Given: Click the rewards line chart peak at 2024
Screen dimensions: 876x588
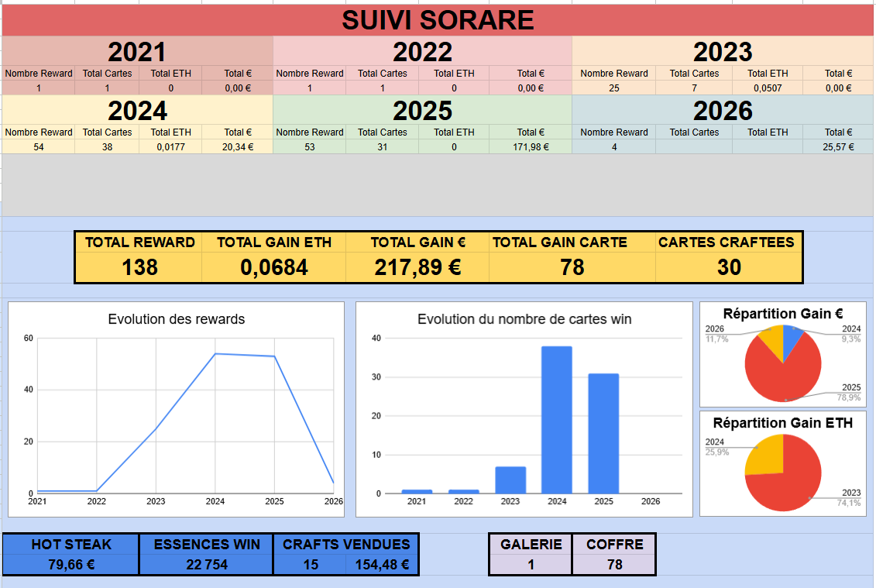Looking at the screenshot, I should (x=215, y=354).
